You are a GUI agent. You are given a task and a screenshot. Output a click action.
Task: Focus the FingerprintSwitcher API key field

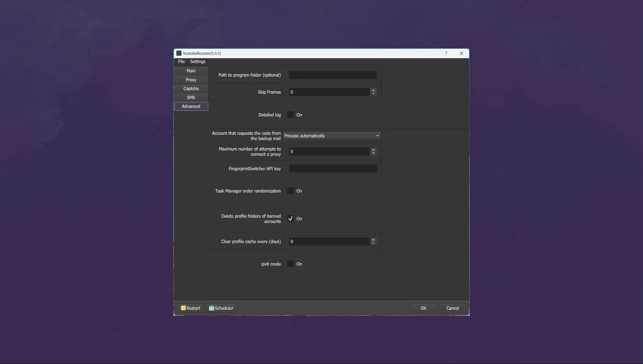[x=333, y=169]
